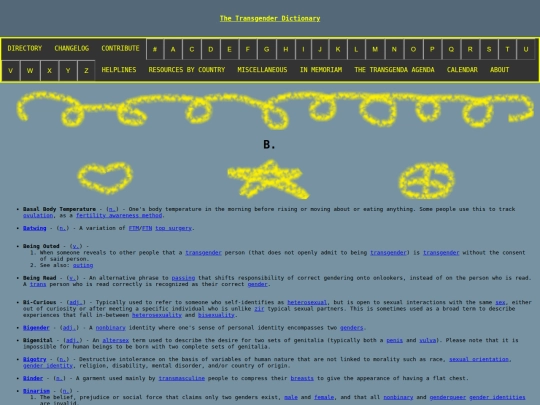
Task: Follow the zir pronoun link
Action: point(259,309)
